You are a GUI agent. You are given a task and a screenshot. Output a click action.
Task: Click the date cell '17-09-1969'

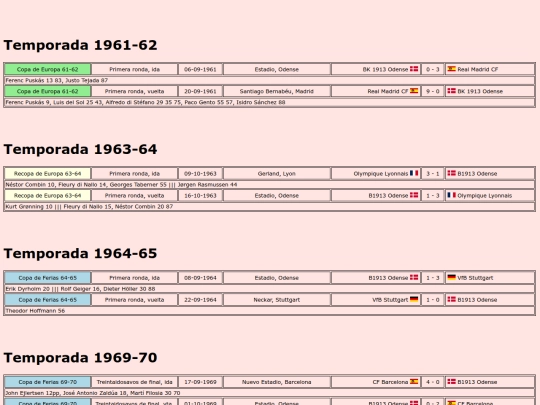coord(200,382)
